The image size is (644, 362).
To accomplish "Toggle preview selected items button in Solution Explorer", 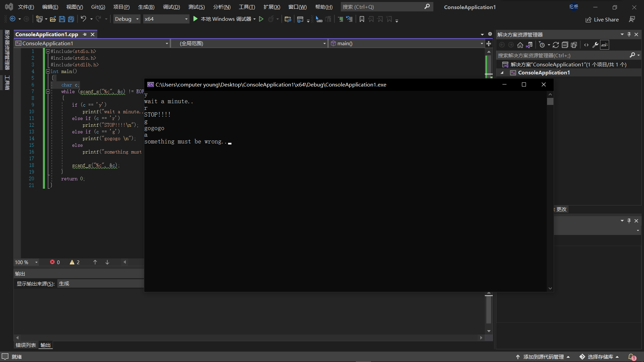I will (x=604, y=45).
